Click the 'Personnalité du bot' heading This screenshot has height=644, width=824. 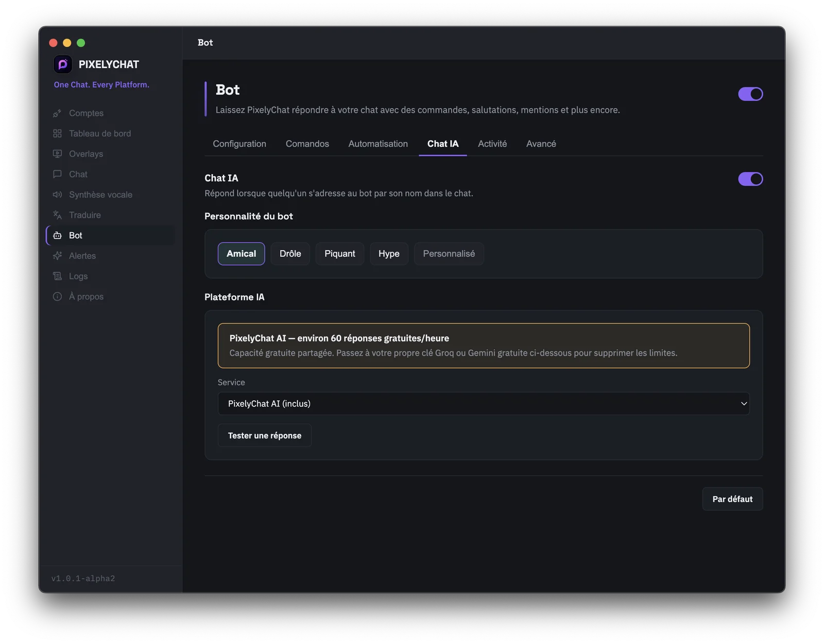pos(249,216)
